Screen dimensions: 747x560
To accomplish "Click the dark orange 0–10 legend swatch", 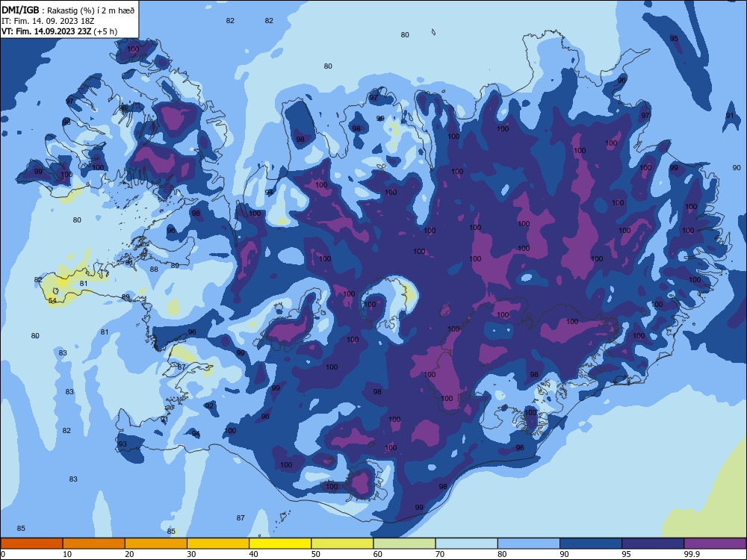I will pos(31,544).
